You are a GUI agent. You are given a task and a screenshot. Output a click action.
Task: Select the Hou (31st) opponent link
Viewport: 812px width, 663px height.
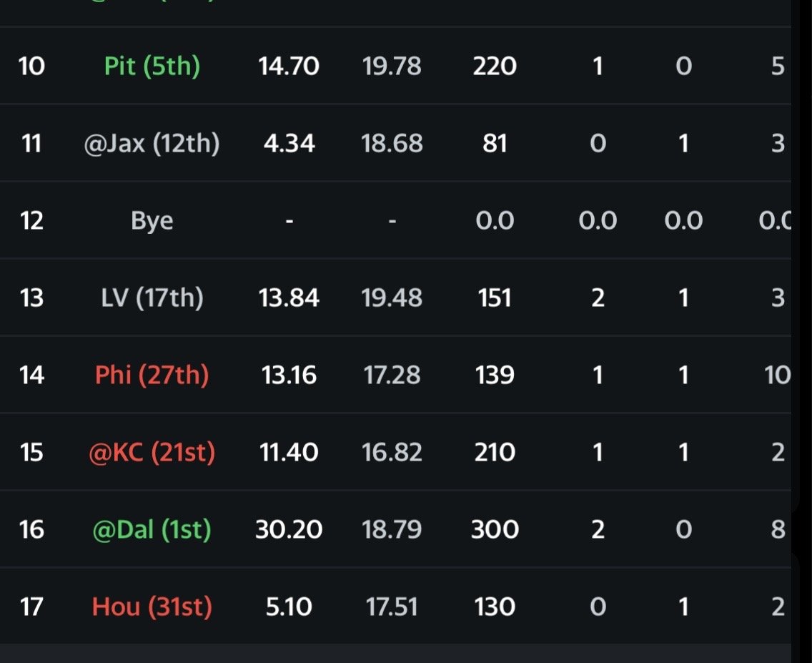coord(152,607)
